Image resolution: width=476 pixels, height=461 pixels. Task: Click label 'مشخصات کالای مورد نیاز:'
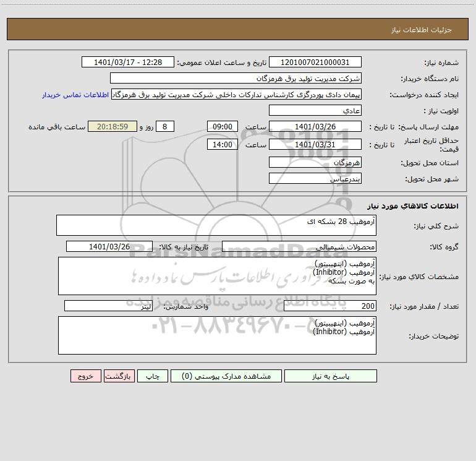pyautogui.click(x=419, y=277)
